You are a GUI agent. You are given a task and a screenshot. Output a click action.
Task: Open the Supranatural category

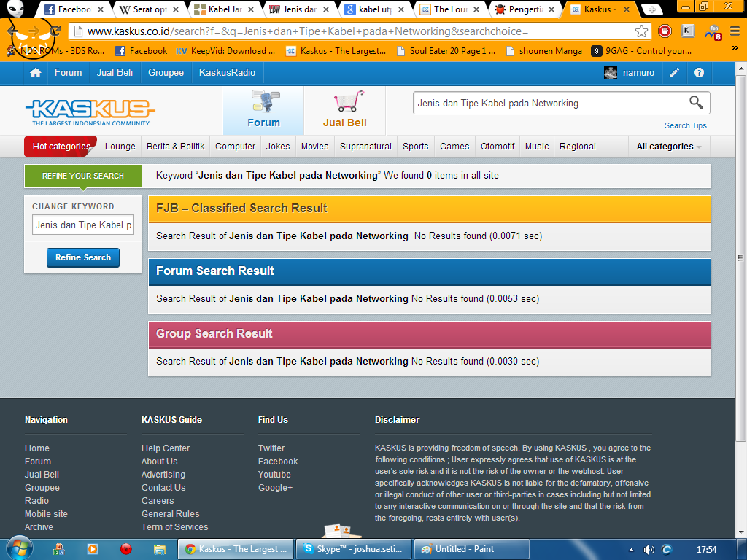(366, 147)
